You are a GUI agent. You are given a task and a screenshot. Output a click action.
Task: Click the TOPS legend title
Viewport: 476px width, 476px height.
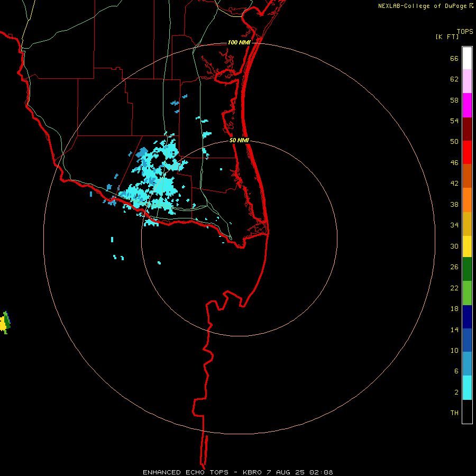(x=465, y=31)
